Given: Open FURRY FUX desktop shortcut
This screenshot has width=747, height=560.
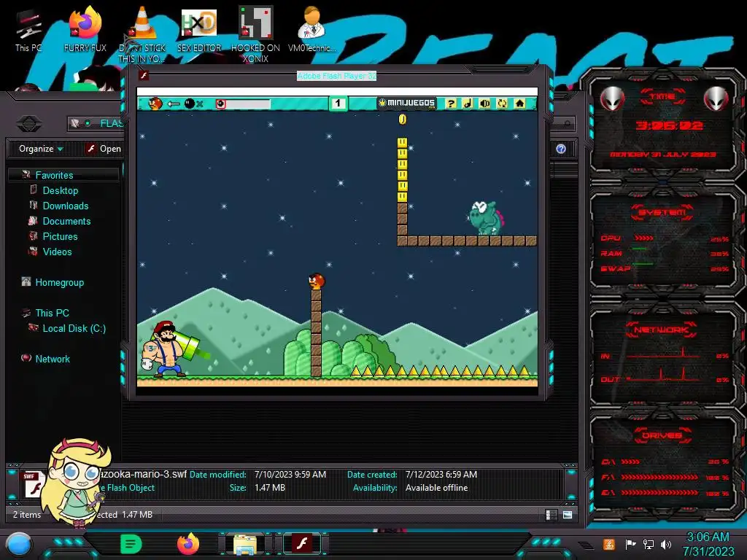Looking at the screenshot, I should 85,28.
